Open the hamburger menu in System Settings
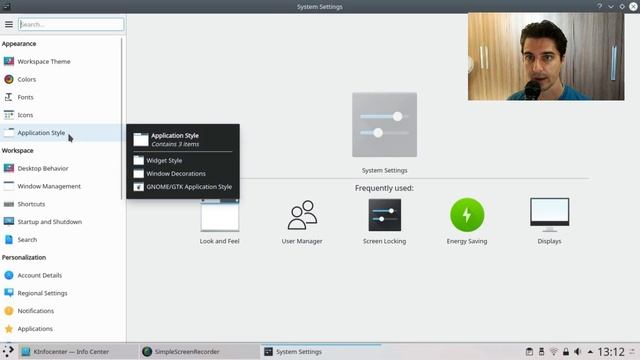 coord(9,24)
